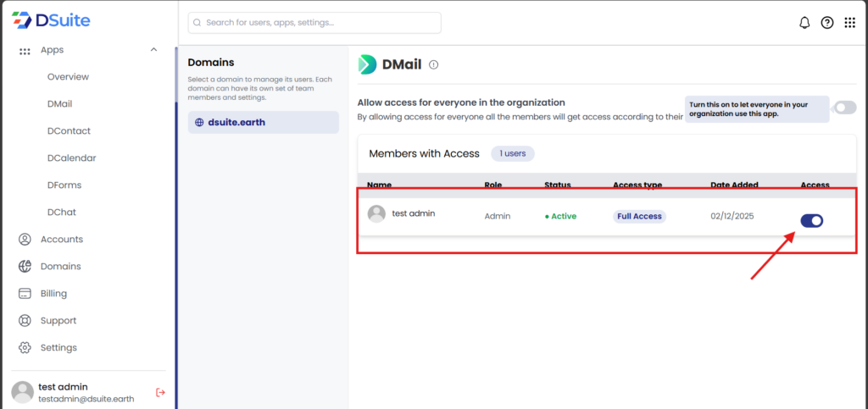
Task: Open DContact in the sidebar
Action: coord(69,131)
